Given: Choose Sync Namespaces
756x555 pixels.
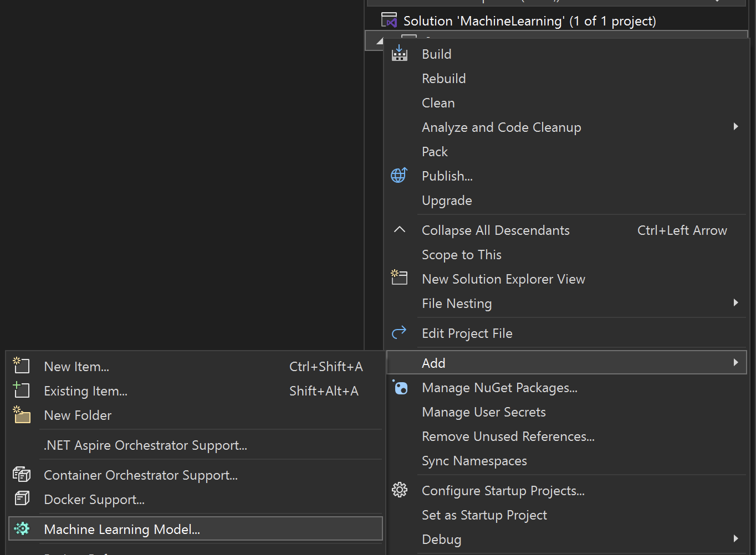Looking at the screenshot, I should [566, 461].
